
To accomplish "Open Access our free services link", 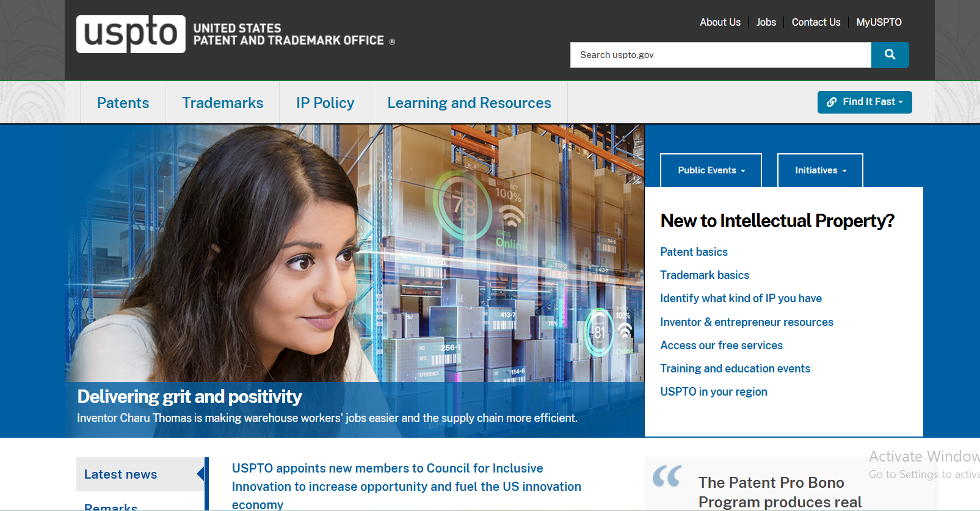I will [x=721, y=345].
